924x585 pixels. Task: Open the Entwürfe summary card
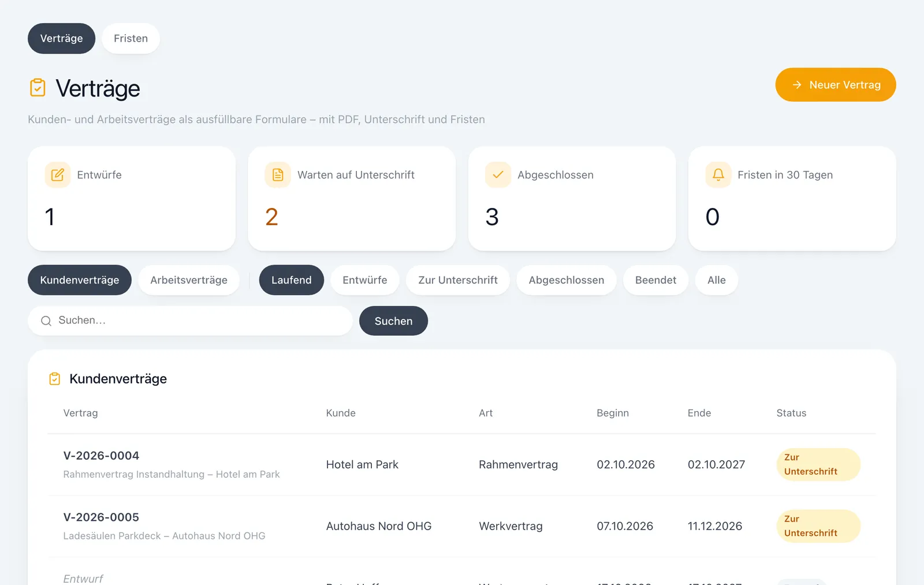tap(132, 199)
